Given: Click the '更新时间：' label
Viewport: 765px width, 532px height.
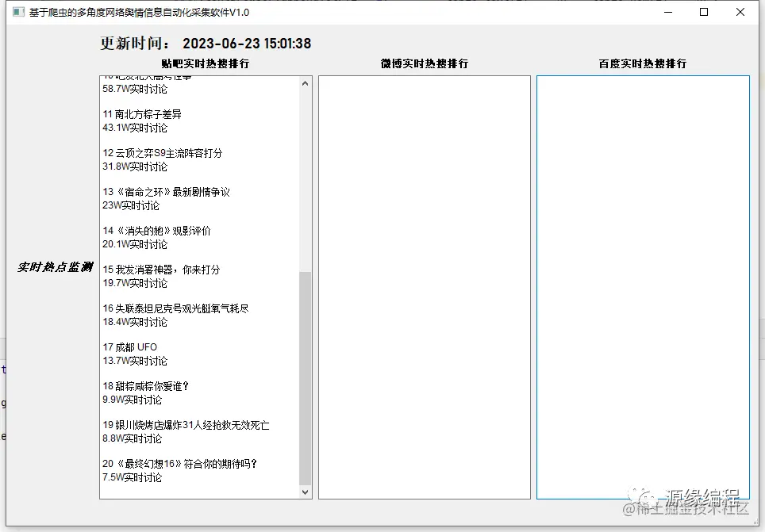Looking at the screenshot, I should (135, 44).
